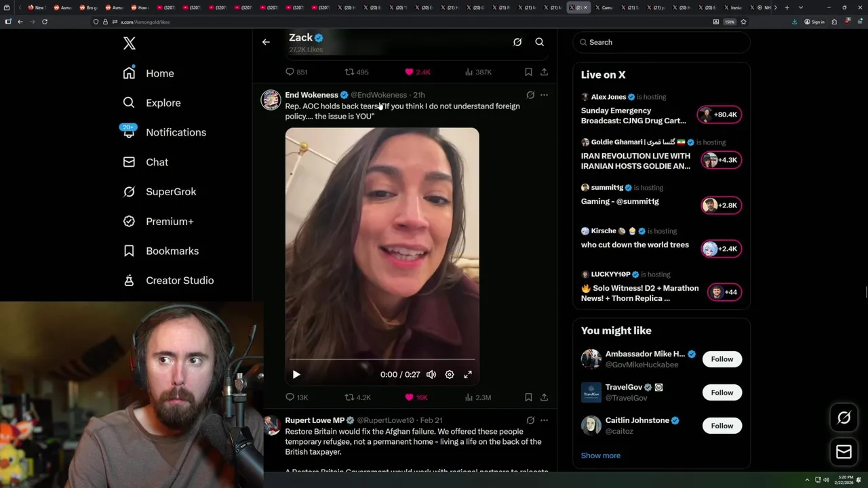Click the back arrow next to Zack
Screen dimensions: 868x488
click(x=266, y=42)
